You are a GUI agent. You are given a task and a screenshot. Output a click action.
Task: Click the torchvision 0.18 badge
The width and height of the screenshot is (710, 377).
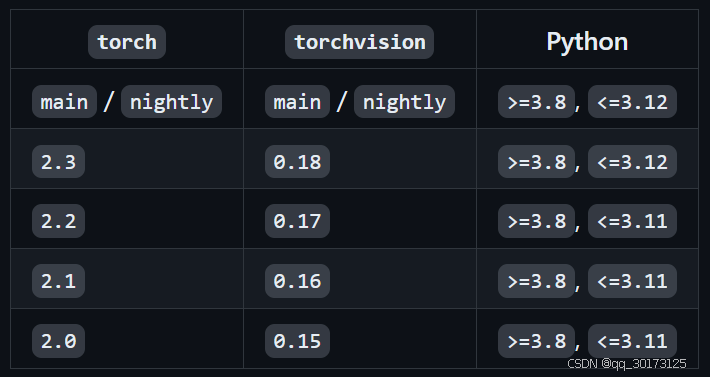297,162
